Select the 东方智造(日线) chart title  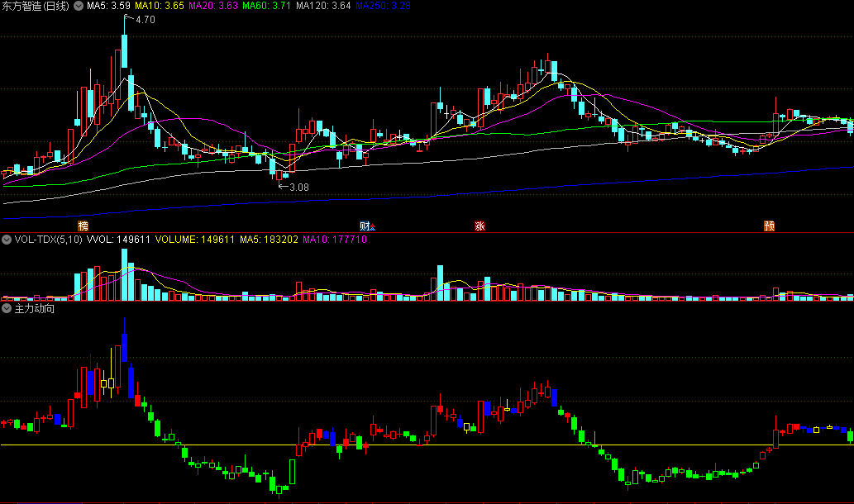click(36, 6)
